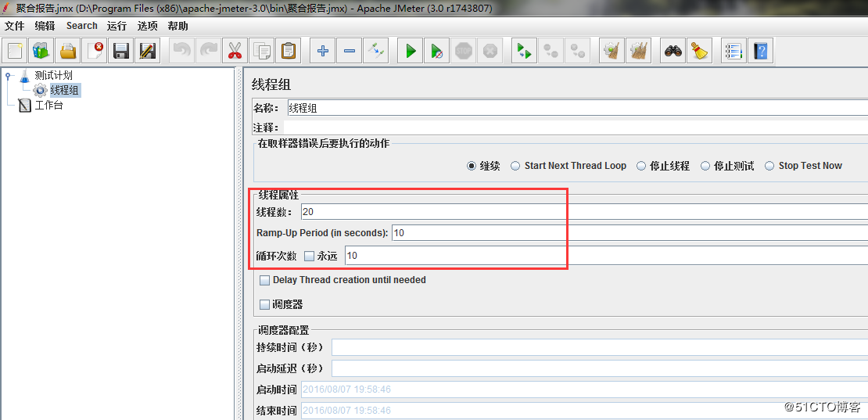Click the Remote shutdown all icon
This screenshot has width=868, height=420.
coord(577,52)
